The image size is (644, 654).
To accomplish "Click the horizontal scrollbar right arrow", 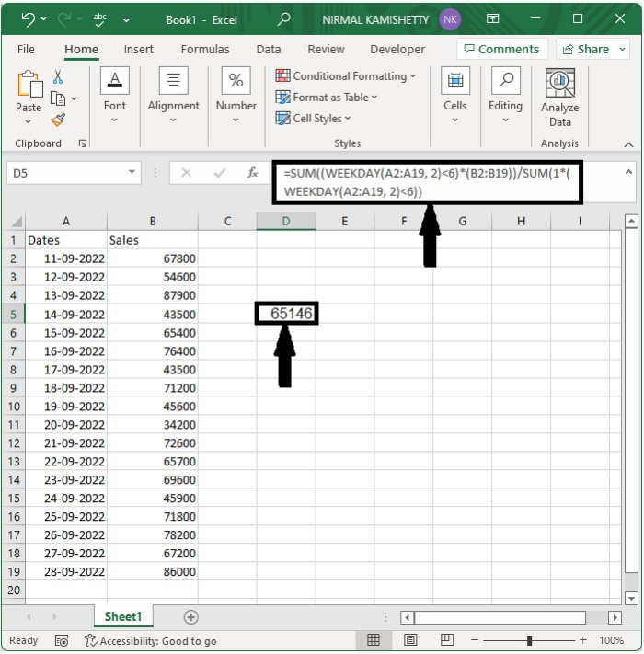I will tap(615, 617).
